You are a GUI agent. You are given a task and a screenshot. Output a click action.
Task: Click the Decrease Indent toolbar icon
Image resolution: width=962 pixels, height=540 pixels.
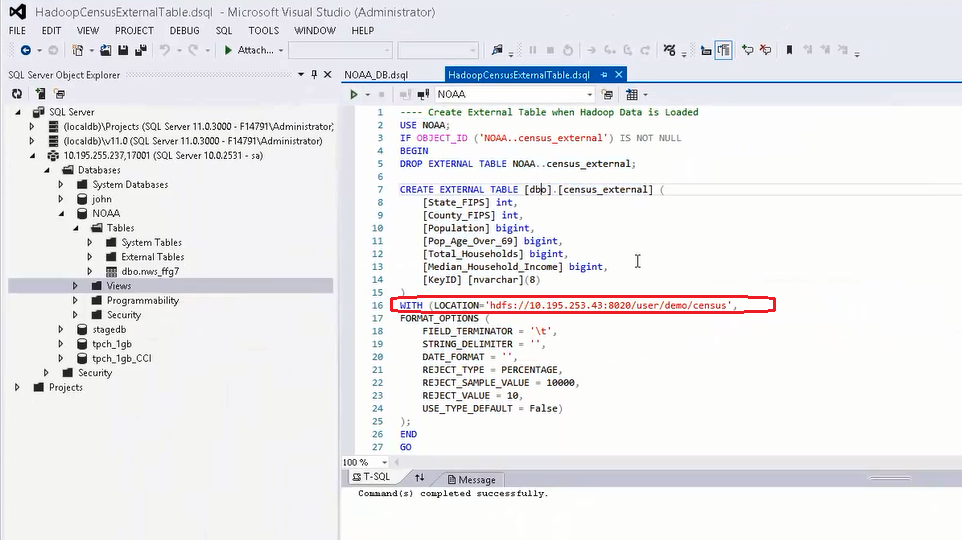coord(706,50)
